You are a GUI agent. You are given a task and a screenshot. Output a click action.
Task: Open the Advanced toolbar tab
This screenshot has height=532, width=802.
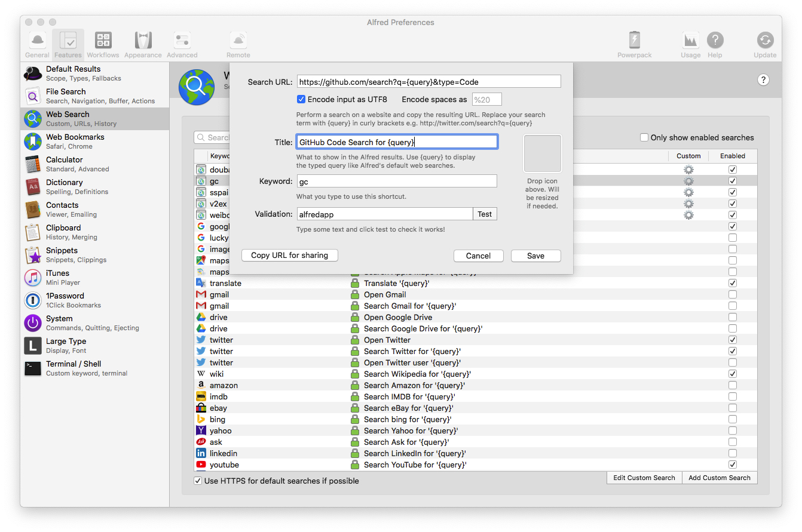(x=182, y=45)
